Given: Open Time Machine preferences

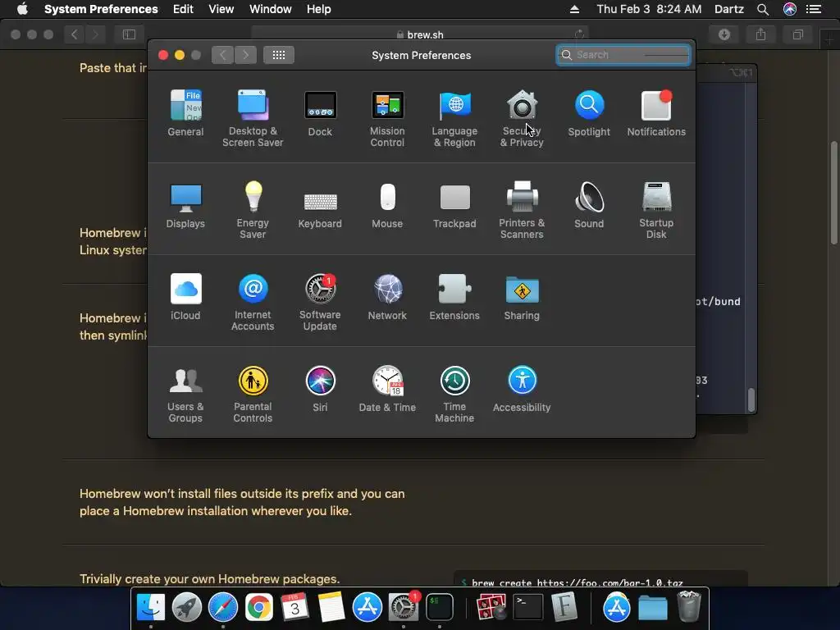Looking at the screenshot, I should coord(454,395).
